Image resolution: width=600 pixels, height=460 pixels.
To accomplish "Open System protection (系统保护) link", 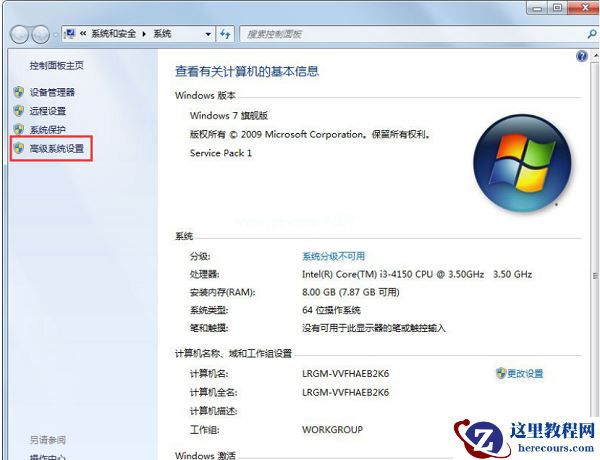I will point(48,130).
